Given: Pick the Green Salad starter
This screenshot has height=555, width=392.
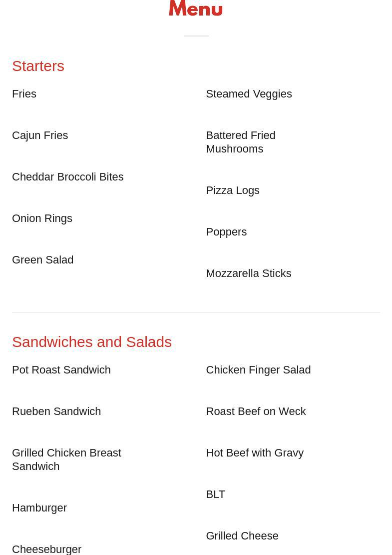Looking at the screenshot, I should pos(42,260).
